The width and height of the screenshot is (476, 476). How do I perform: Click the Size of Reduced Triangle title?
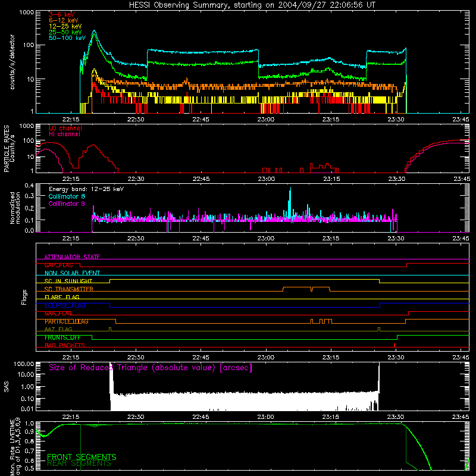151,368
